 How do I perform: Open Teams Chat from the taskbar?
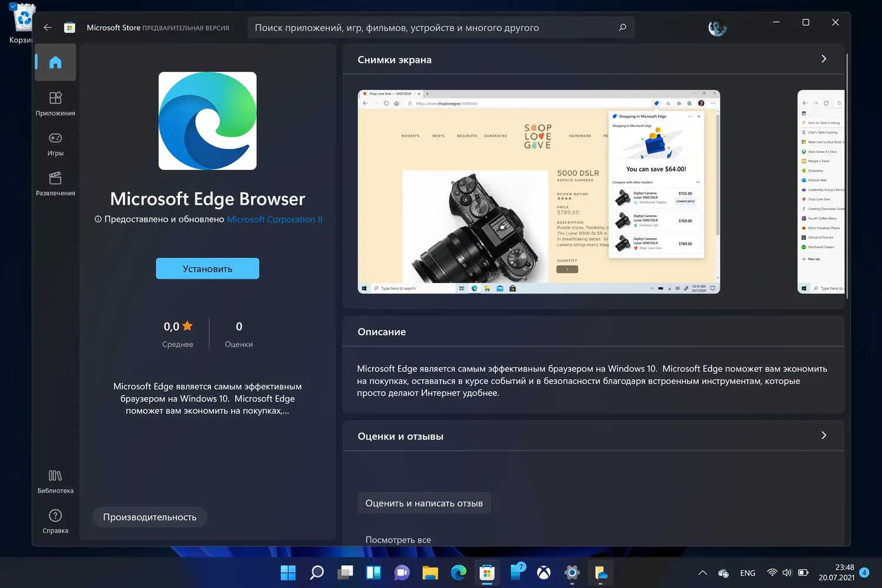[x=402, y=572]
